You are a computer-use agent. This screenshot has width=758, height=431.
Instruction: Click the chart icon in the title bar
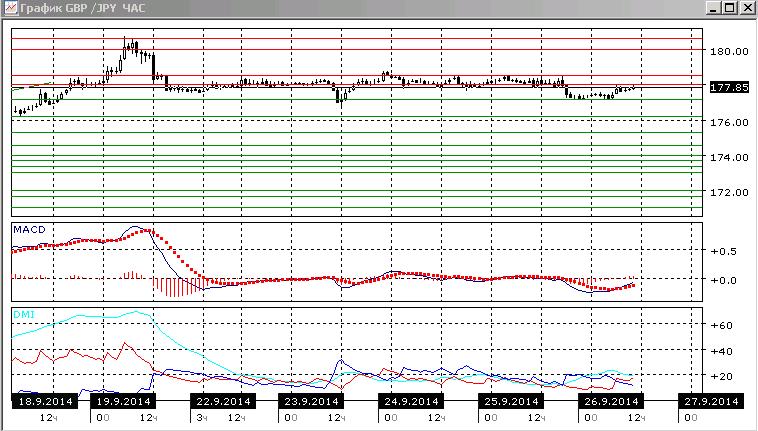click(x=10, y=8)
